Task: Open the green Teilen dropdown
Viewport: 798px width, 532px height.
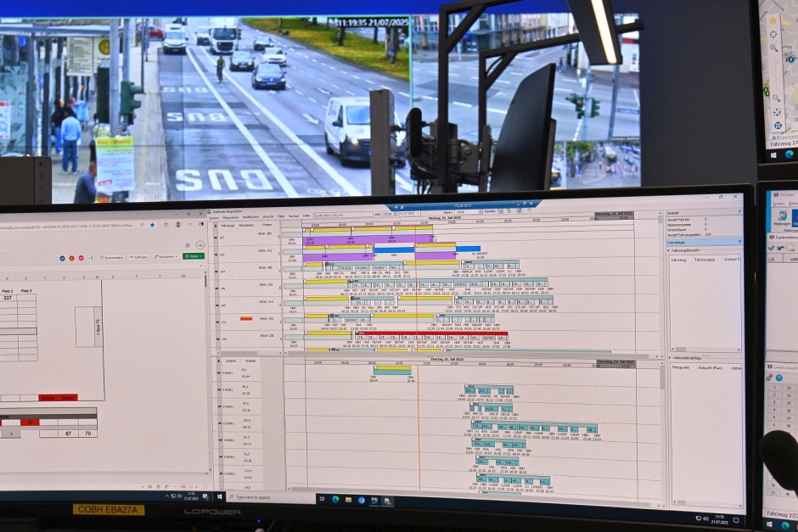Action: tap(194, 256)
